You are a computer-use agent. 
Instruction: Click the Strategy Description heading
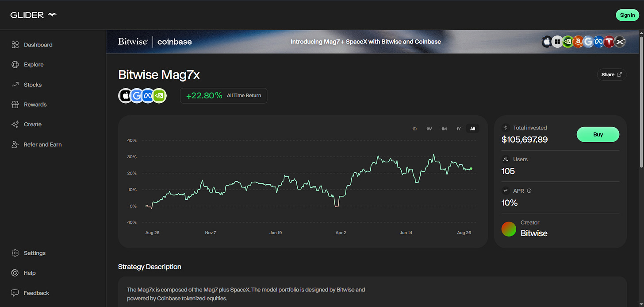[x=149, y=267]
